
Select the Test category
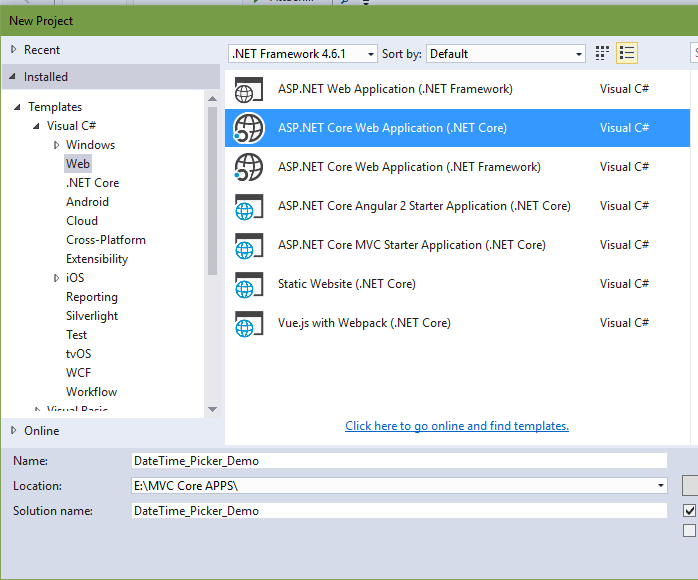pyautogui.click(x=76, y=335)
